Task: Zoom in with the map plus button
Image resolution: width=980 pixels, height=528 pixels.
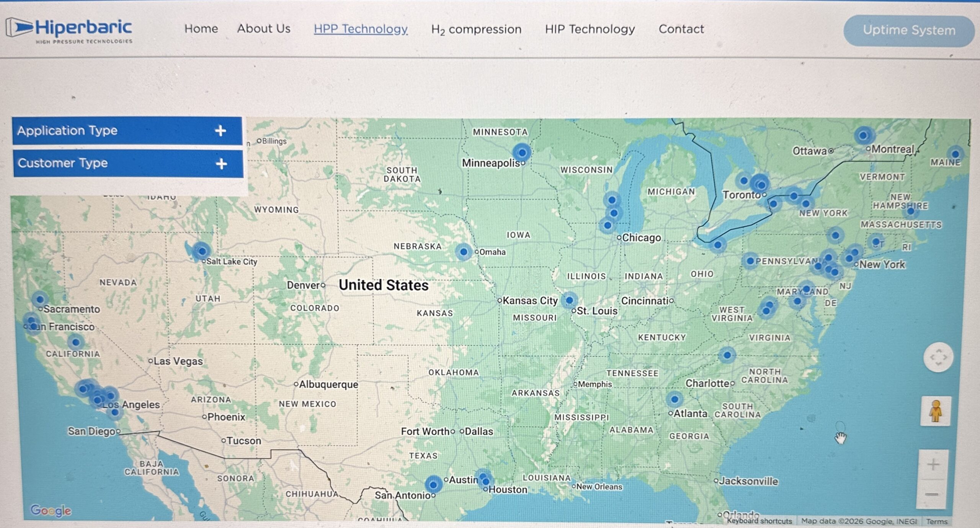Action: click(933, 464)
